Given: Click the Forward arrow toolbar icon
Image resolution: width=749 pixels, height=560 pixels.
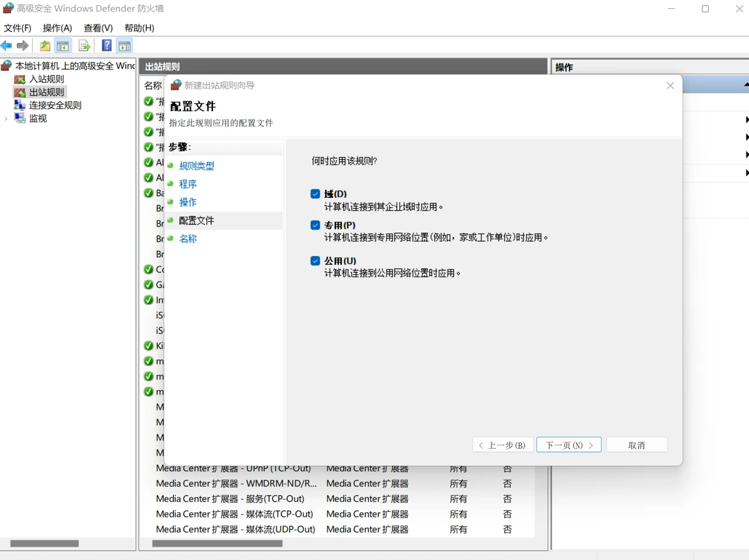Looking at the screenshot, I should click(23, 46).
